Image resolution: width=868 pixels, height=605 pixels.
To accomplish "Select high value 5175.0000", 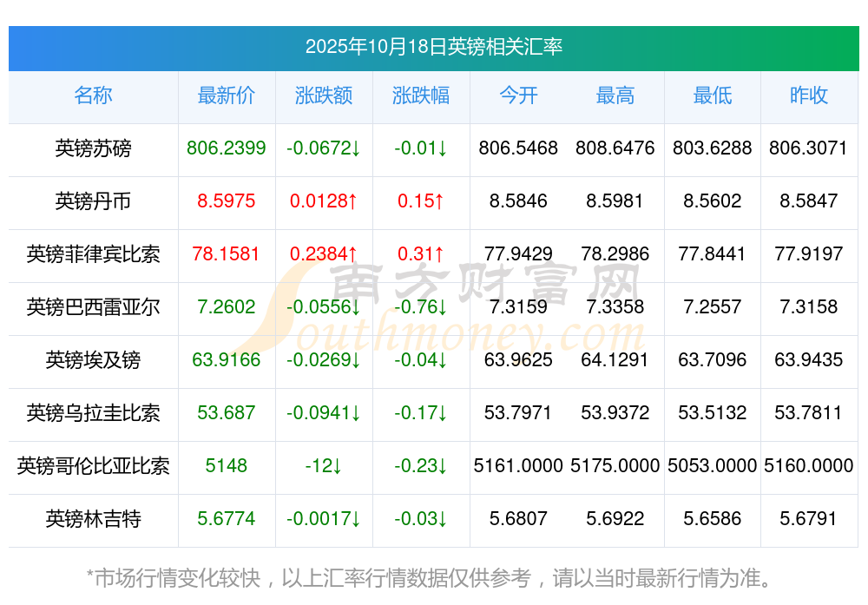I will 615,465.
